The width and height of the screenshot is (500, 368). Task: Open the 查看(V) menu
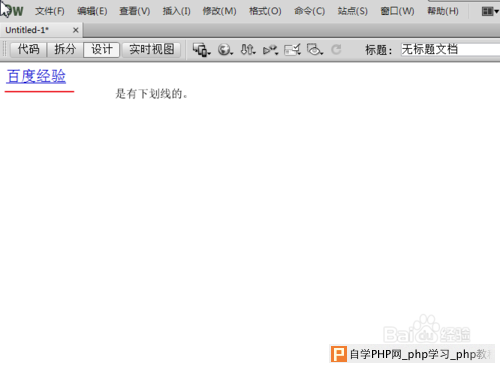(x=135, y=11)
